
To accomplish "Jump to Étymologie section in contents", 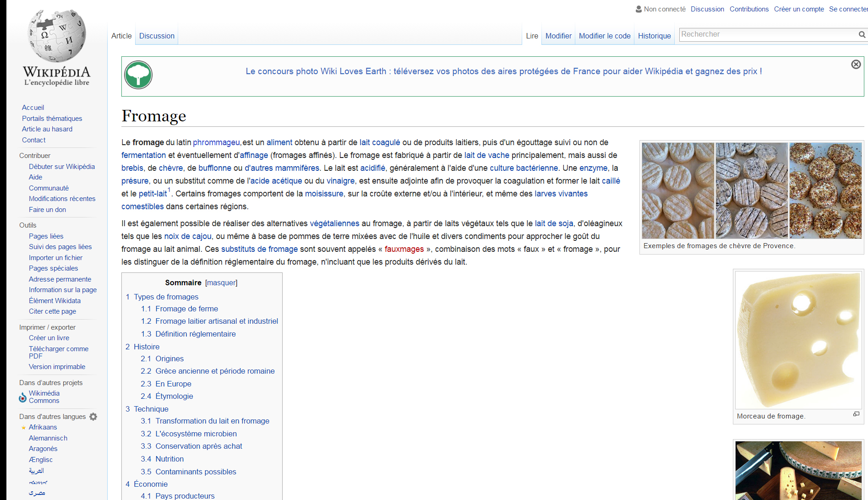I will pyautogui.click(x=174, y=397).
